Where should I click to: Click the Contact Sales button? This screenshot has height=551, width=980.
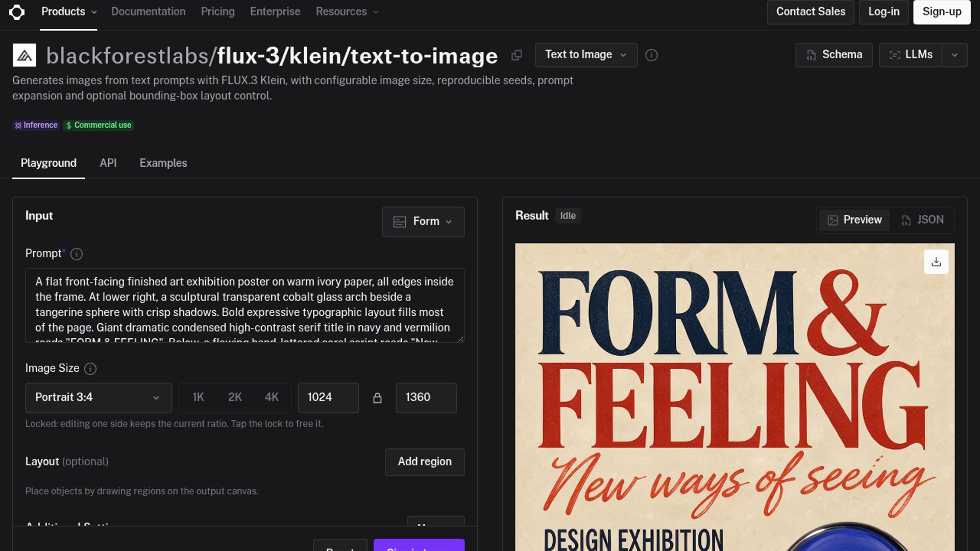tap(811, 12)
